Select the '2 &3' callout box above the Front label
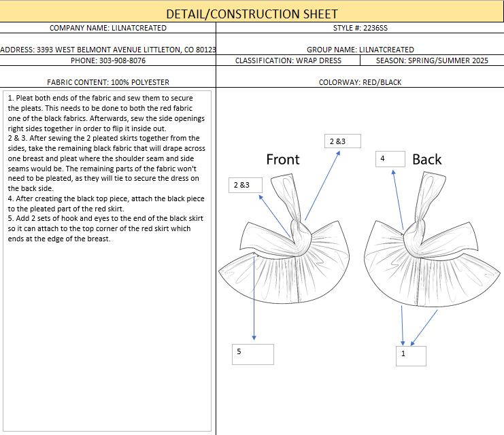The height and width of the screenshot is (435, 504). coord(343,141)
